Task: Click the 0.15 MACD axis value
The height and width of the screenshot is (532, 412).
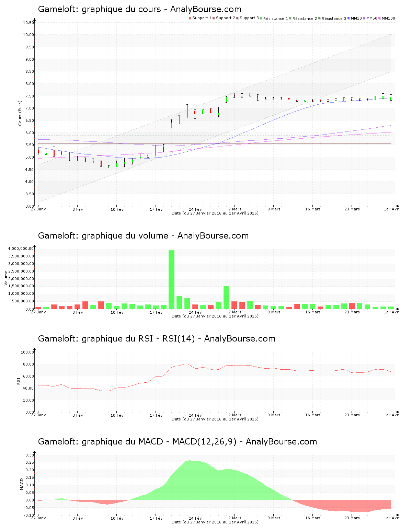Action: pyautogui.click(x=30, y=478)
